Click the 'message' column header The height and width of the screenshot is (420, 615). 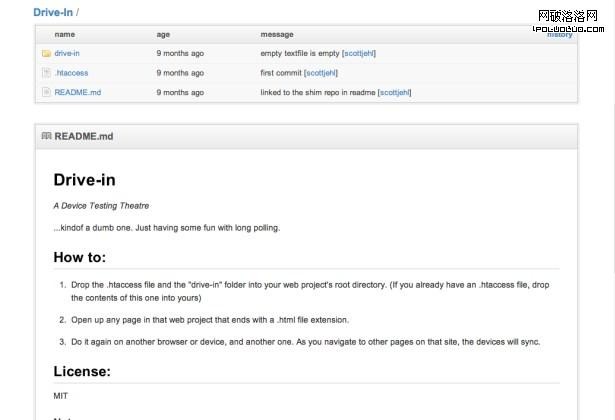click(276, 34)
